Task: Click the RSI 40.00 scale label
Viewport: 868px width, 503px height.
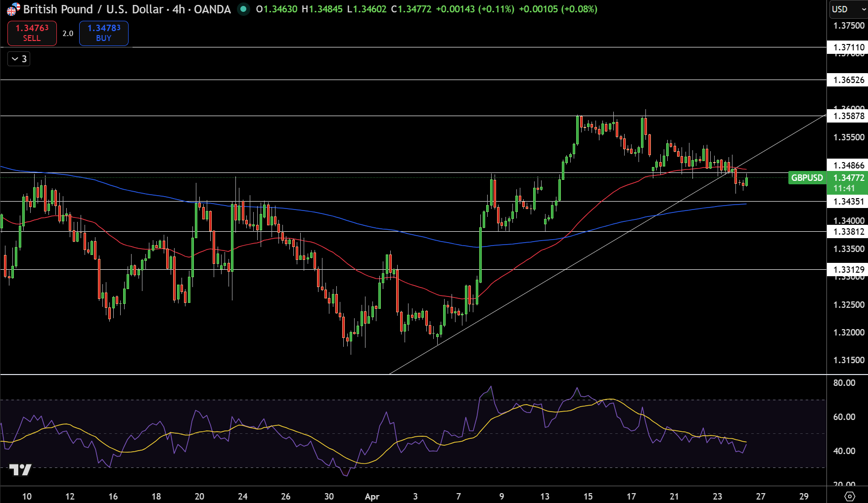Action: click(844, 451)
